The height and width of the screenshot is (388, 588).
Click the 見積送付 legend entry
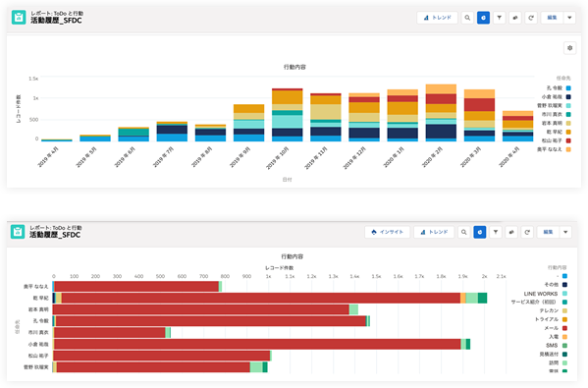(x=553, y=354)
